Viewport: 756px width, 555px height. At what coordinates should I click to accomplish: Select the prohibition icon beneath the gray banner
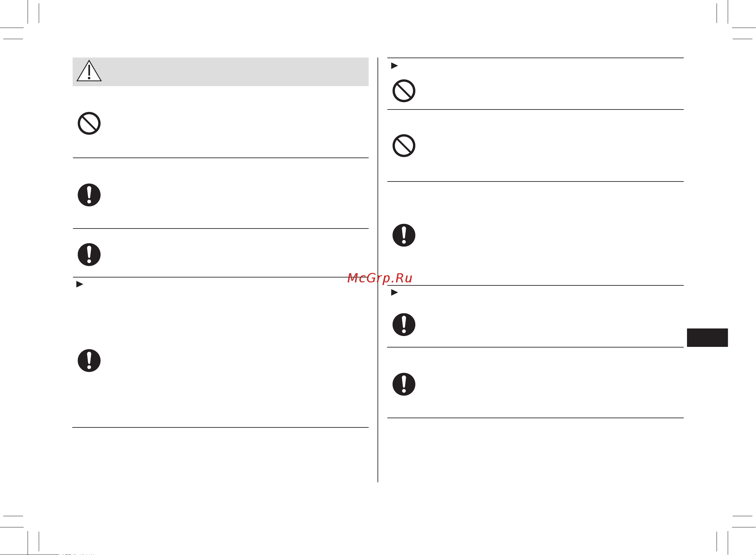pyautogui.click(x=89, y=123)
